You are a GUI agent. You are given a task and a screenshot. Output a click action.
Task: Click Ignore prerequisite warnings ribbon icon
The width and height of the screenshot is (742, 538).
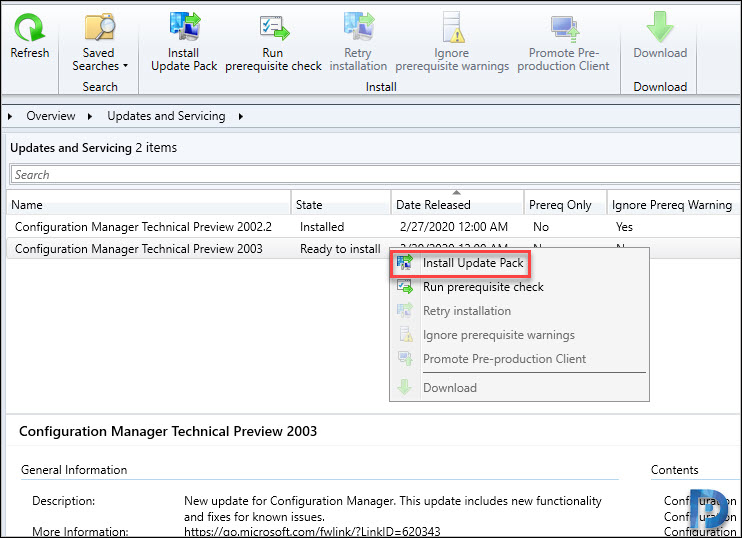click(453, 26)
